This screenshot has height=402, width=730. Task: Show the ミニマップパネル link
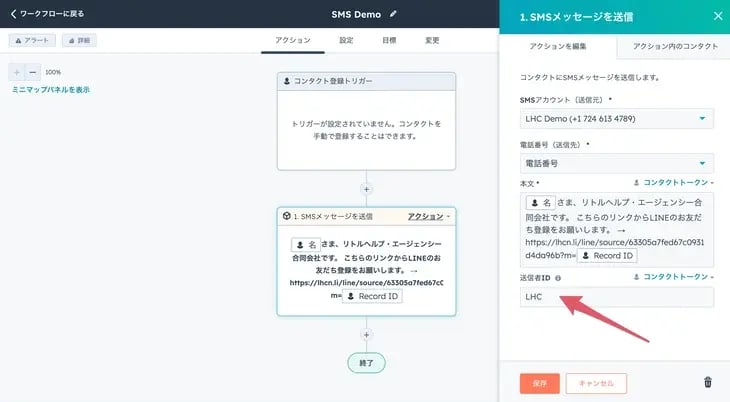pyautogui.click(x=51, y=90)
